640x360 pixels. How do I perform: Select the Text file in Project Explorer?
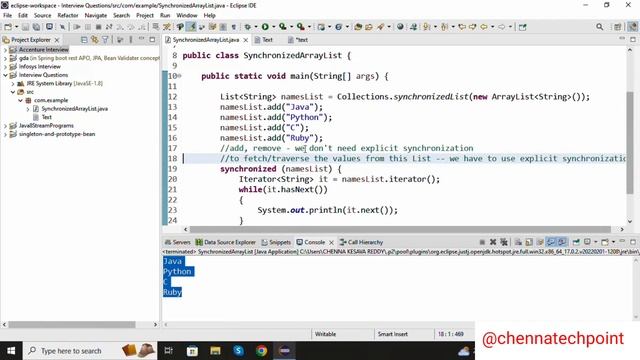point(47,117)
